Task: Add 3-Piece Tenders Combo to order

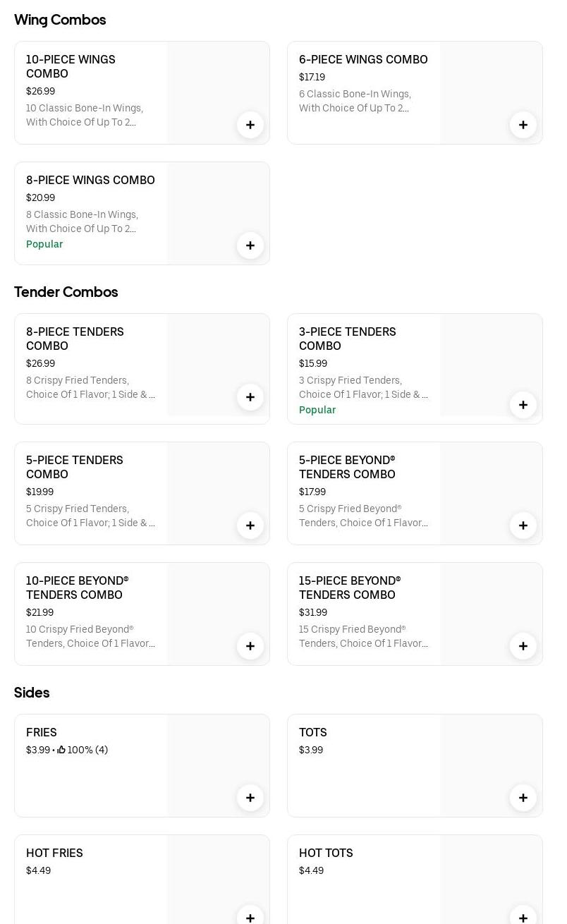Action: tap(523, 405)
